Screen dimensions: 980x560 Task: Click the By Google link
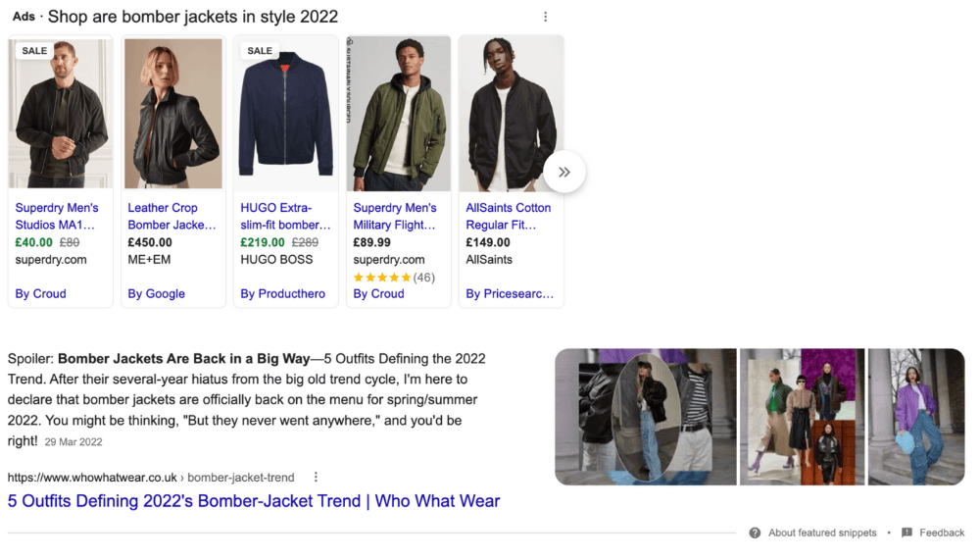point(156,293)
